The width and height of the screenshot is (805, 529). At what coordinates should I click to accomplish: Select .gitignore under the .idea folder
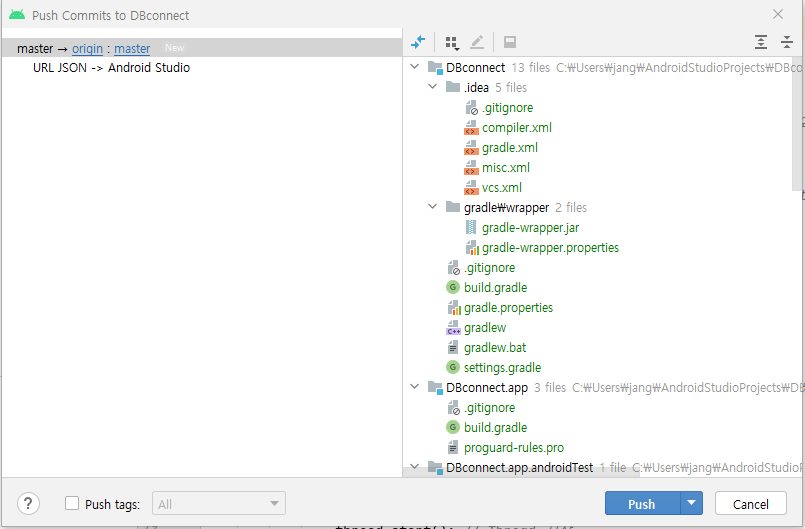[507, 108]
